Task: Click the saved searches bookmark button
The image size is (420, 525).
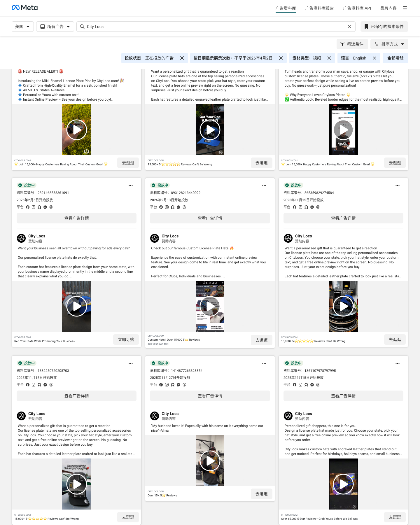Action: pos(384,27)
